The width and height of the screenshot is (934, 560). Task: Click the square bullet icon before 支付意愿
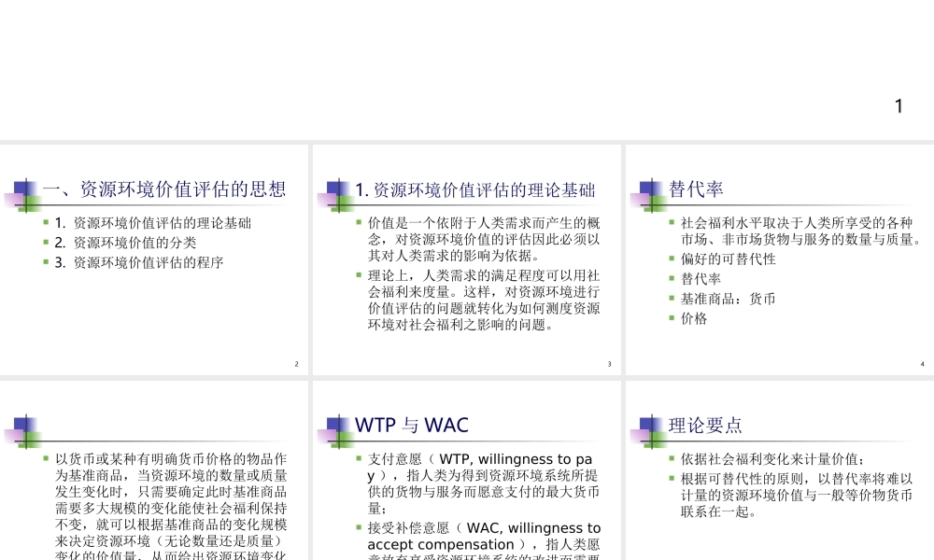coord(358,457)
